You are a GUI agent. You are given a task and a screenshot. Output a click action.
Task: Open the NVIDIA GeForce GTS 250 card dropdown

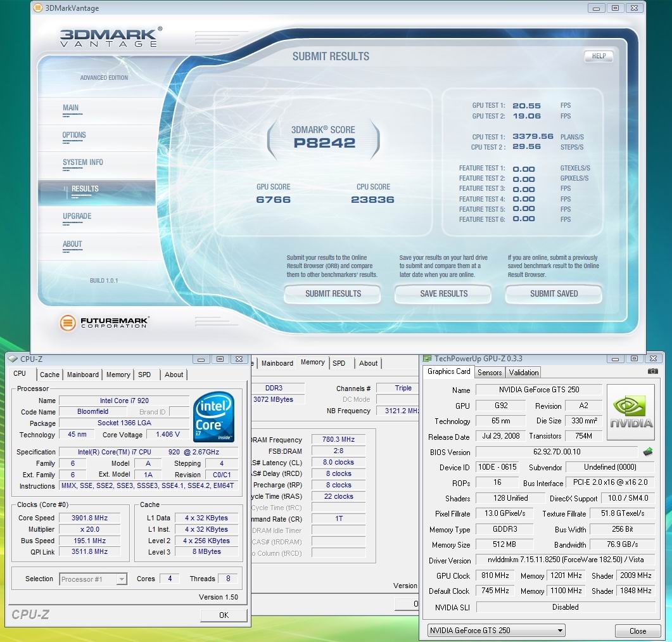coord(497,631)
